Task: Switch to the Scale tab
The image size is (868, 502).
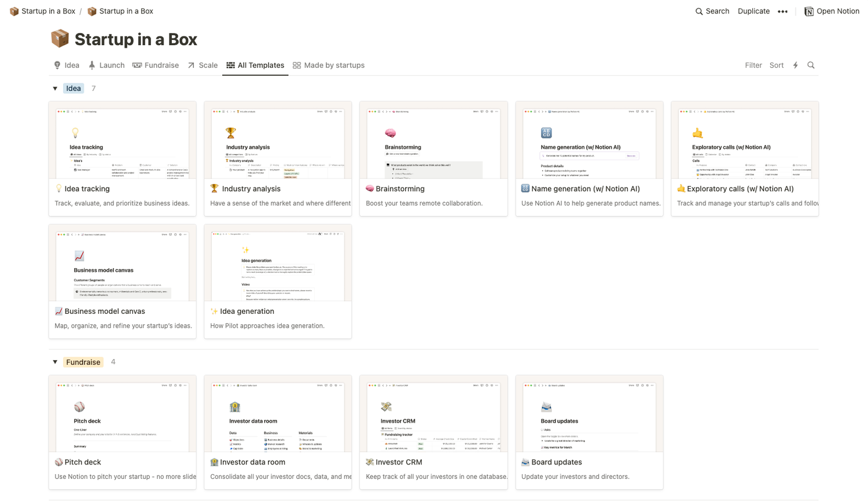Action: click(x=203, y=65)
